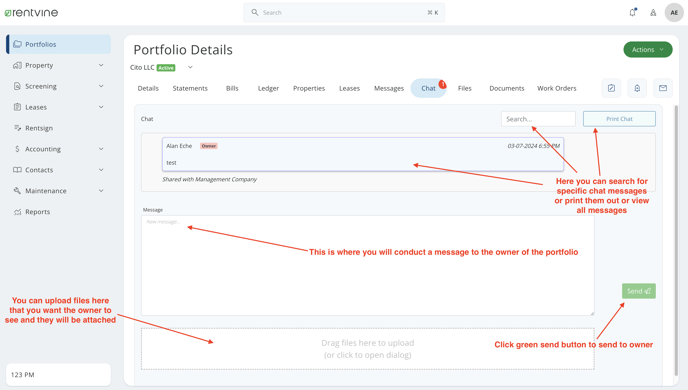688x390 pixels.
Task: Click the Alan Eche sender name
Action: pos(179,146)
